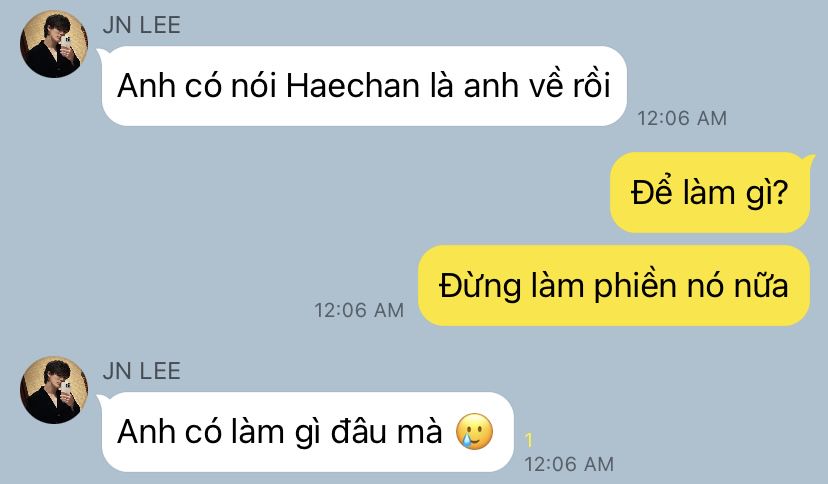This screenshot has width=828, height=484.
Task: Click the word "phiền" in the yellow message
Action: pos(635,287)
